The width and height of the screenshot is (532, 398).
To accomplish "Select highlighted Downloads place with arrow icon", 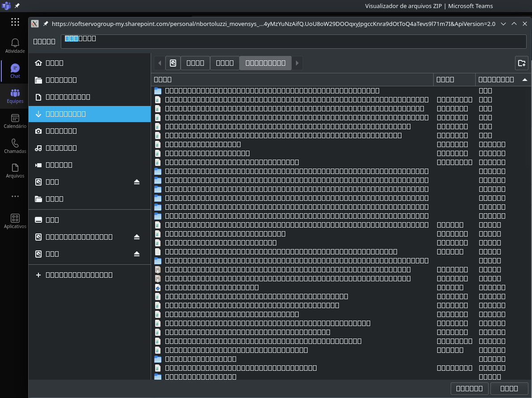I will (x=89, y=114).
